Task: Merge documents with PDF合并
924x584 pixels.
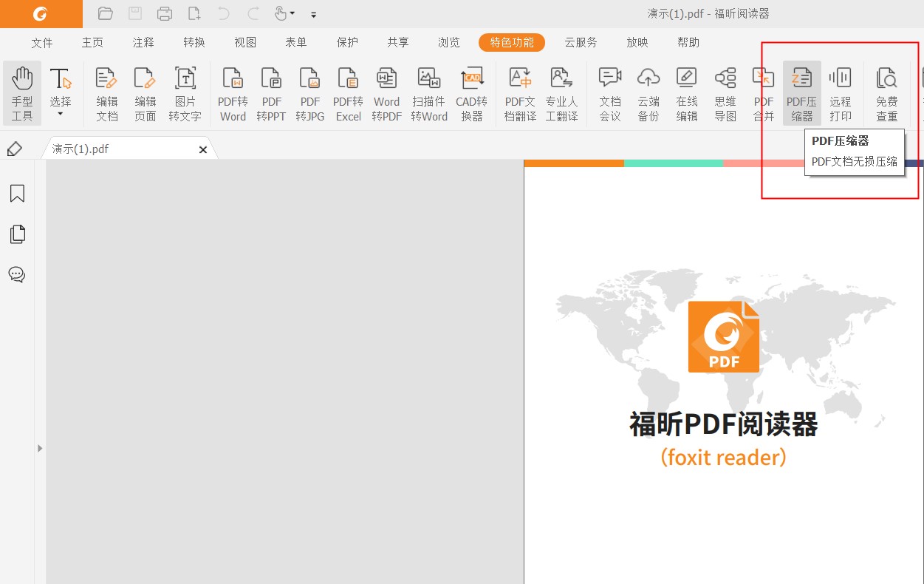Action: point(763,93)
